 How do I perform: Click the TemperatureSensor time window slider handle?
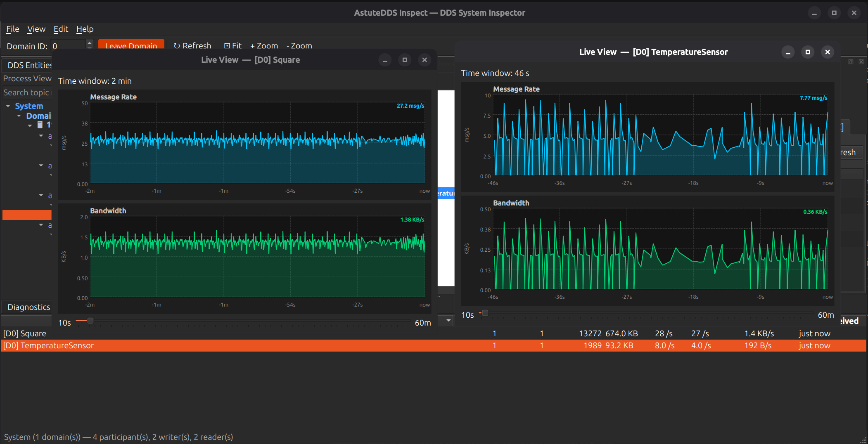(x=485, y=313)
